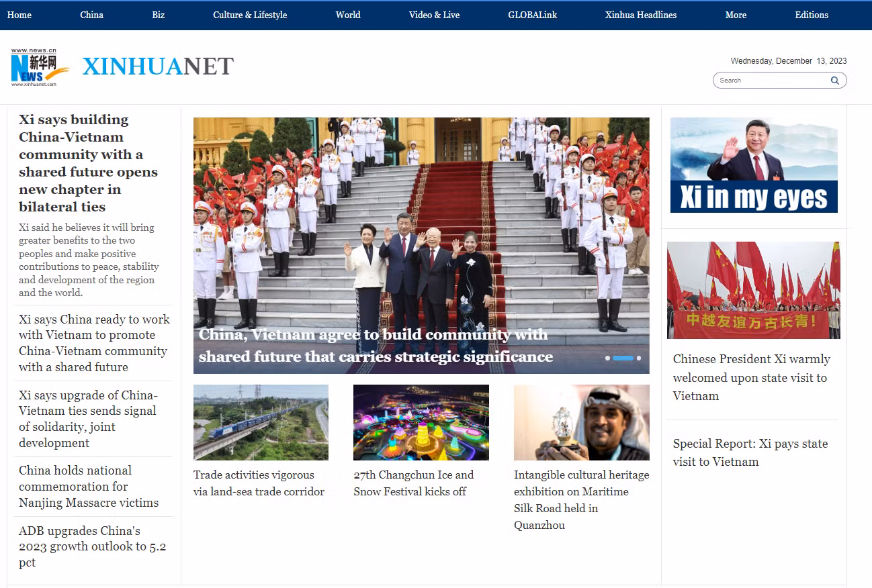This screenshot has height=588, width=872.
Task: Open 'upgrade of China-Vietnam ties sends signal' article
Action: pos(88,419)
